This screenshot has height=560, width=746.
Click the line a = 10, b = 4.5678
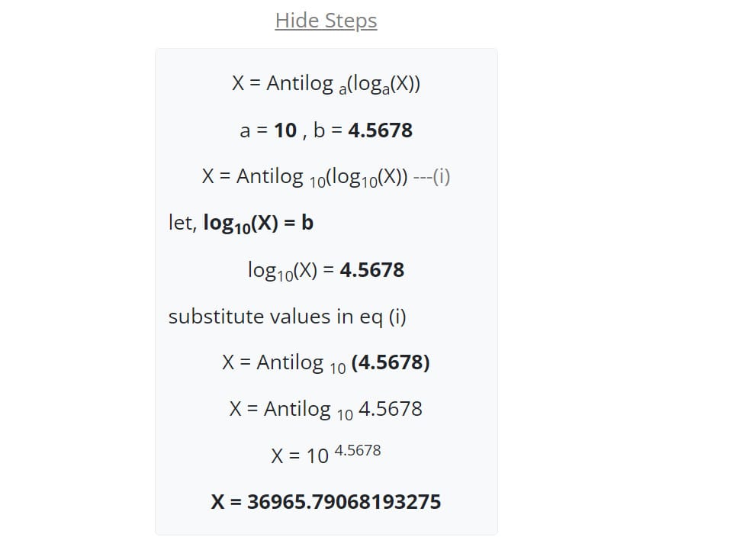tap(326, 130)
